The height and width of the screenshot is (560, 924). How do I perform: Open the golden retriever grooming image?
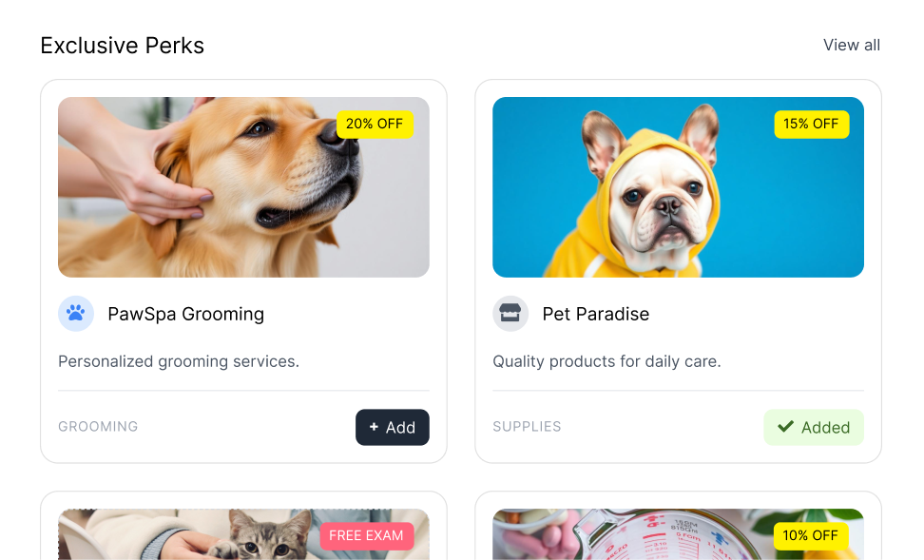(243, 187)
